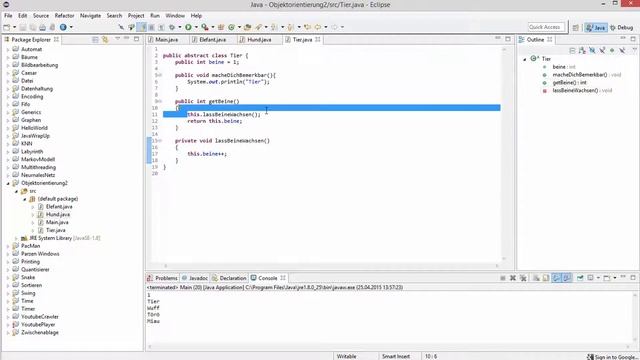Switch to the Java perspective
The height and width of the screenshot is (360, 640).
coord(596,27)
